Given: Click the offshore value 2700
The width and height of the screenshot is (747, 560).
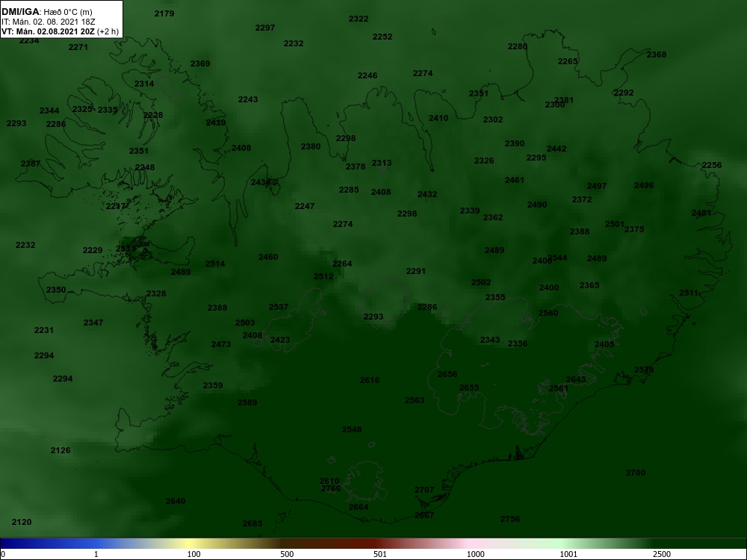Looking at the screenshot, I should [x=636, y=473].
